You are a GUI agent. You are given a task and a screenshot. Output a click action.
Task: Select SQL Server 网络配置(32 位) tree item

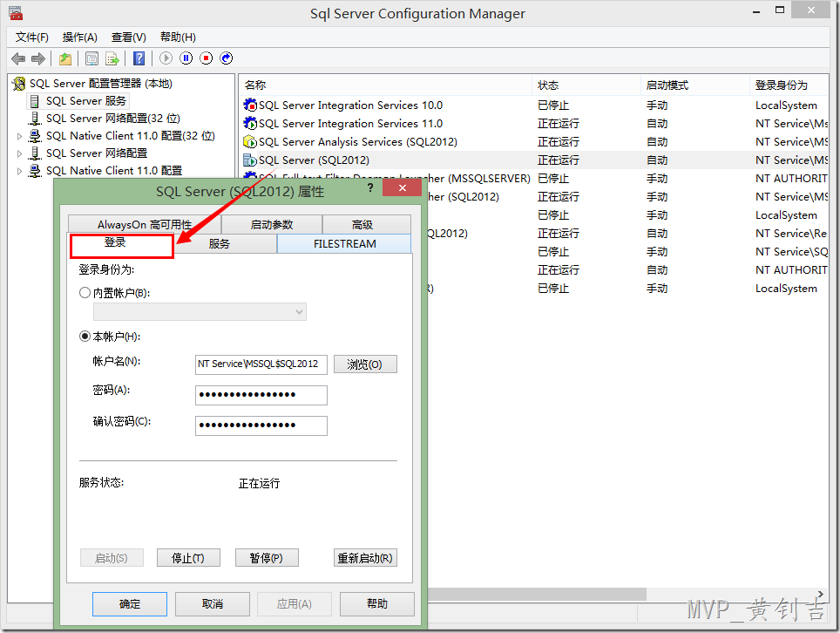pos(113,119)
